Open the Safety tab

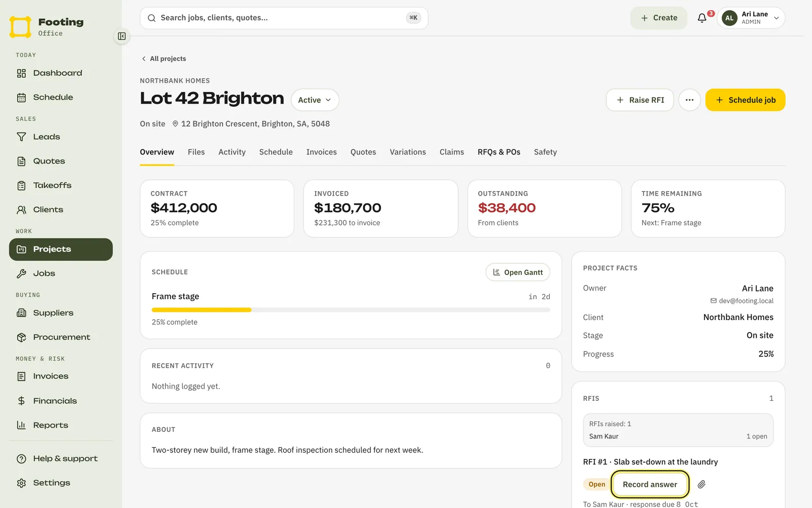(545, 152)
